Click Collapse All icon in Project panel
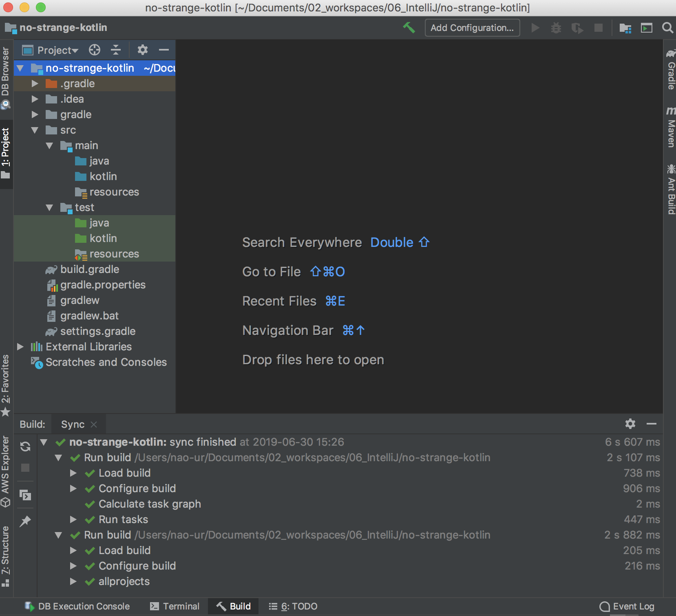 click(x=116, y=50)
